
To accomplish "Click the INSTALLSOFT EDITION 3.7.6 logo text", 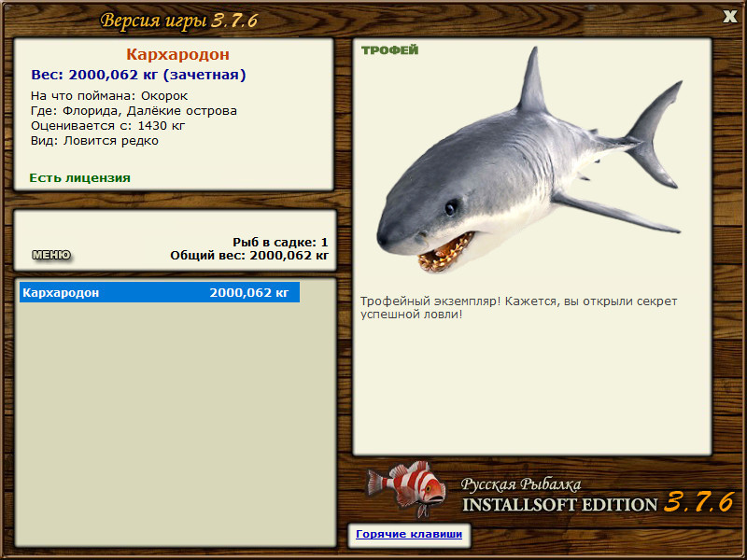I will [x=598, y=503].
